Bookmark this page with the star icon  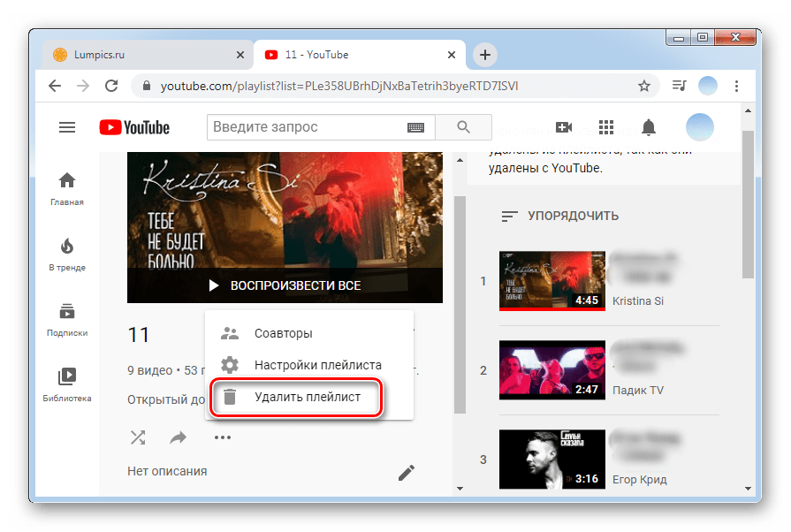pyautogui.click(x=643, y=86)
